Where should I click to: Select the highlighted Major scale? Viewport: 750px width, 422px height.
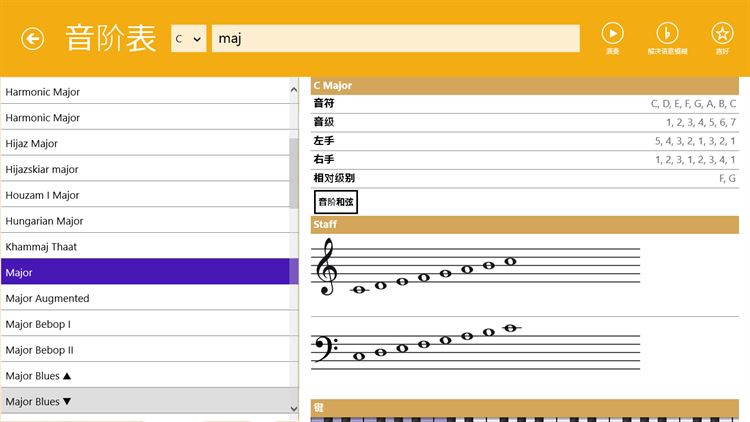pyautogui.click(x=145, y=272)
